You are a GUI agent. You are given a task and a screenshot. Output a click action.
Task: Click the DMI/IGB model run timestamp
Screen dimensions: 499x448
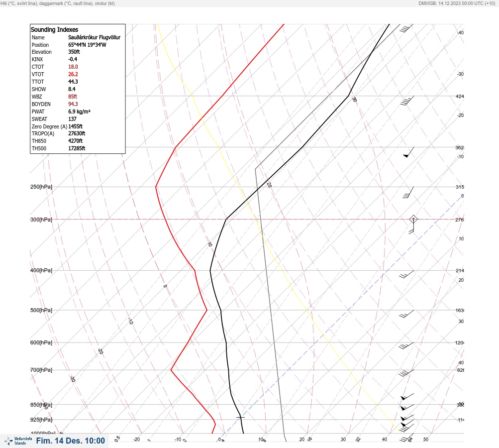(x=457, y=3)
